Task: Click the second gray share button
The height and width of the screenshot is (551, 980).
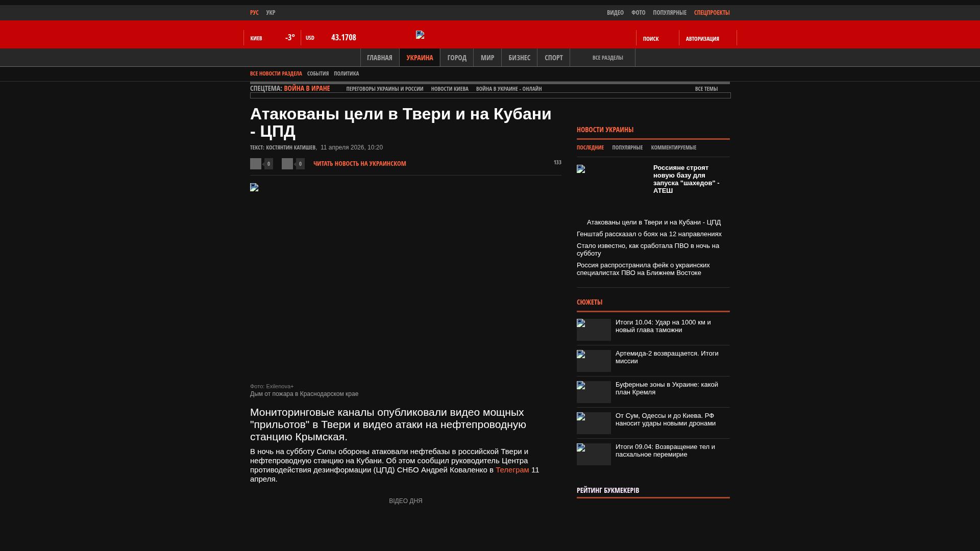Action: (287, 164)
